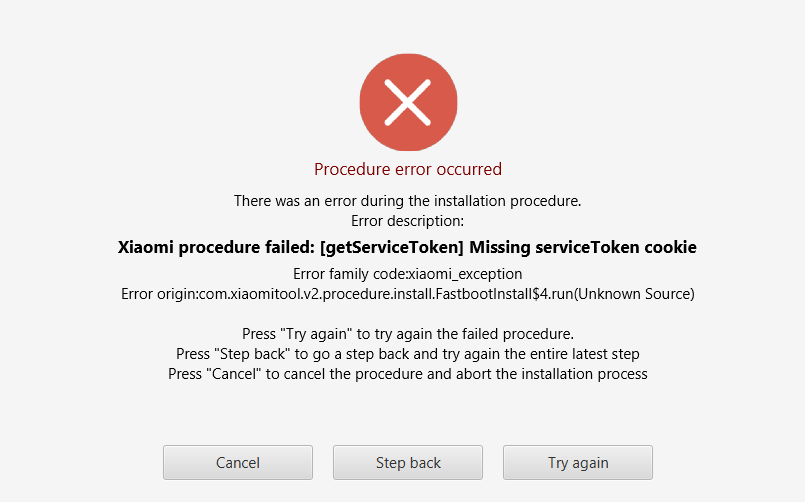
Task: Click the 'Procedure error occurred' red heading
Action: (x=408, y=169)
